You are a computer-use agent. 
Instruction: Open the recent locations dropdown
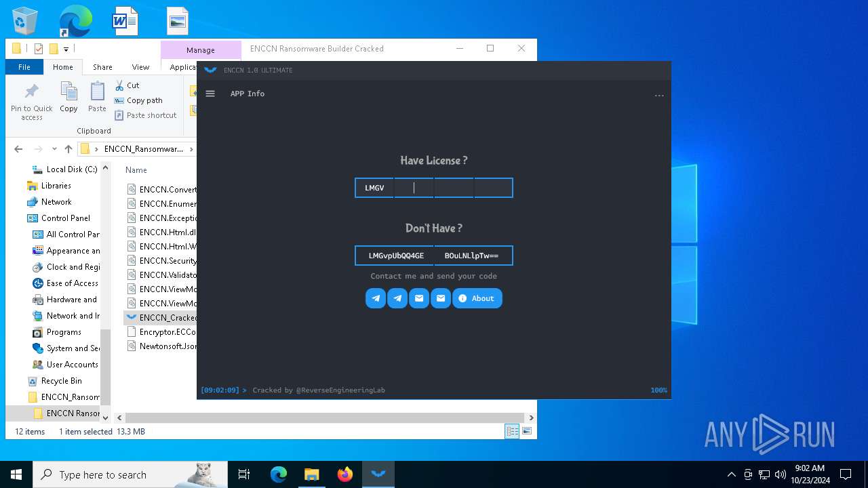pos(54,149)
